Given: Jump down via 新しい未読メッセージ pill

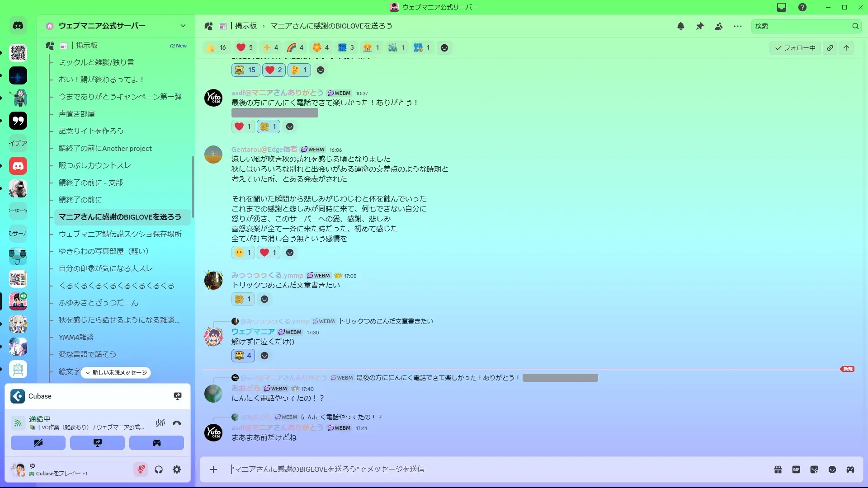Looking at the screenshot, I should 116,373.
